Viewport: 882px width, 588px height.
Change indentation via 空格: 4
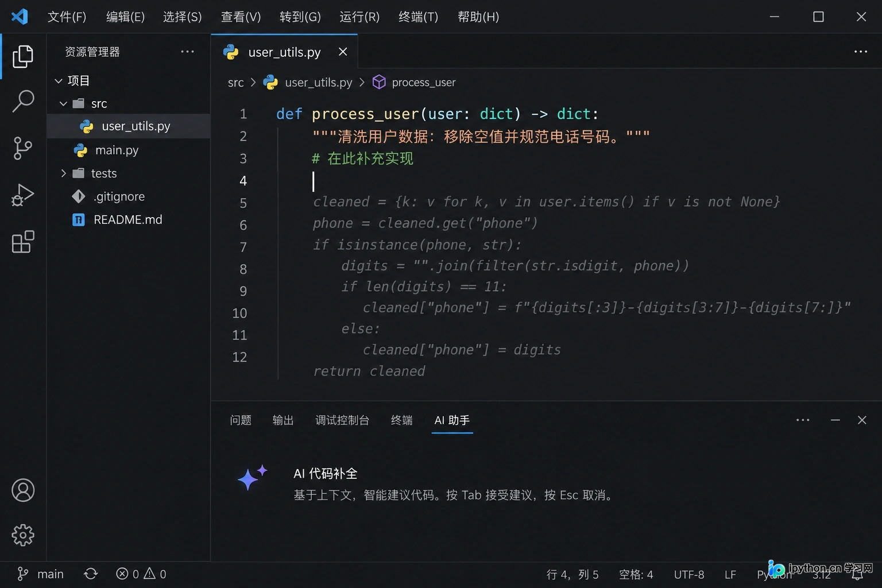tap(636, 574)
